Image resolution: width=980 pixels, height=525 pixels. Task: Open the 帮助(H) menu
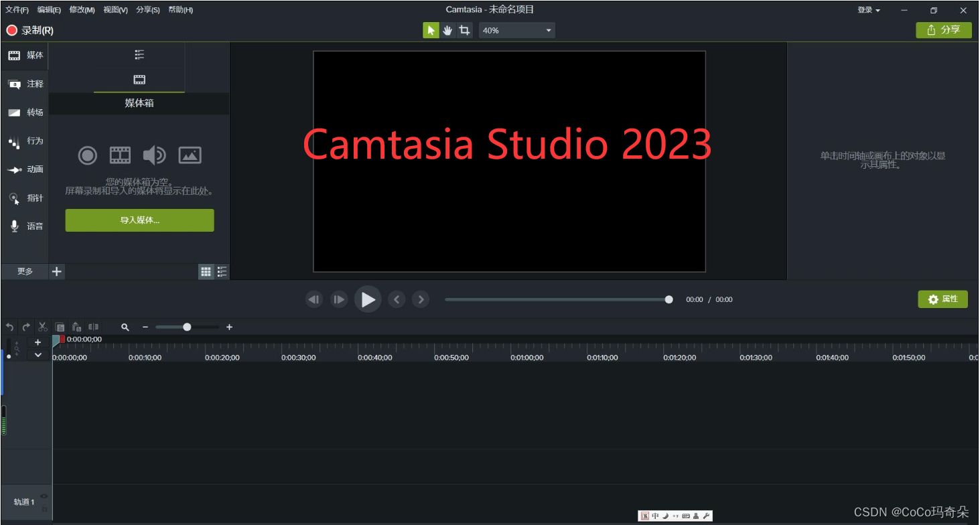(x=181, y=10)
